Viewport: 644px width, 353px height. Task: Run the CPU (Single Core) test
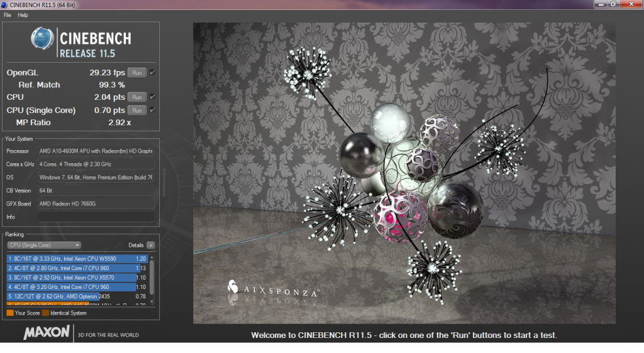(x=136, y=111)
